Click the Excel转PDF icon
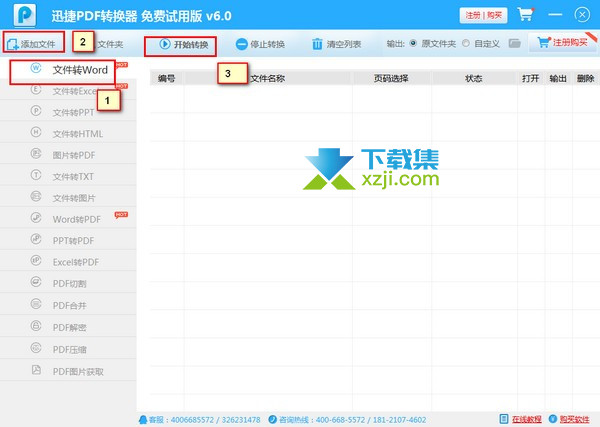 click(x=36, y=260)
